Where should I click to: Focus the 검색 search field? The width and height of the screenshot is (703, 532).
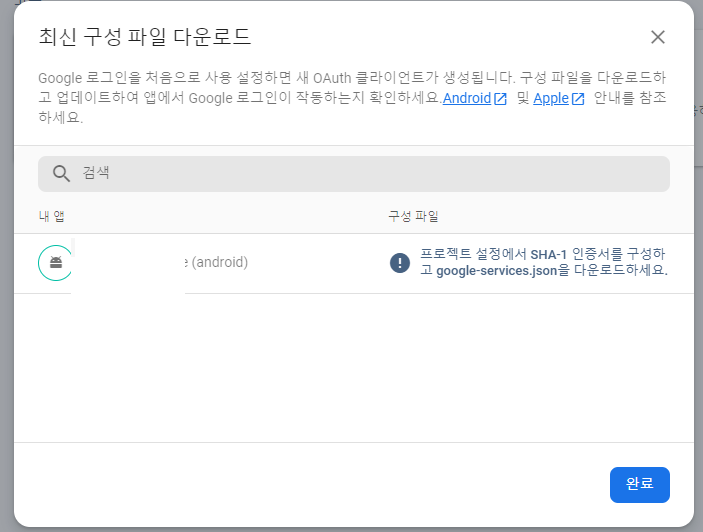(x=354, y=174)
